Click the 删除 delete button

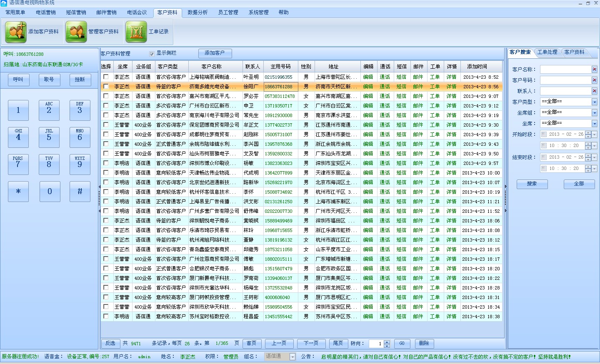pyautogui.click(x=424, y=343)
